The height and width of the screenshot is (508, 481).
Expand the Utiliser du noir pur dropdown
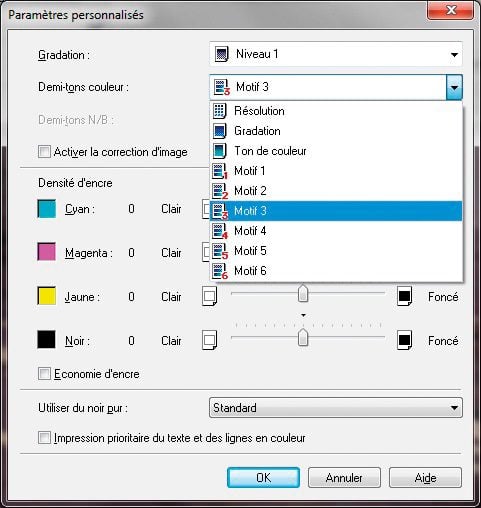pos(336,407)
